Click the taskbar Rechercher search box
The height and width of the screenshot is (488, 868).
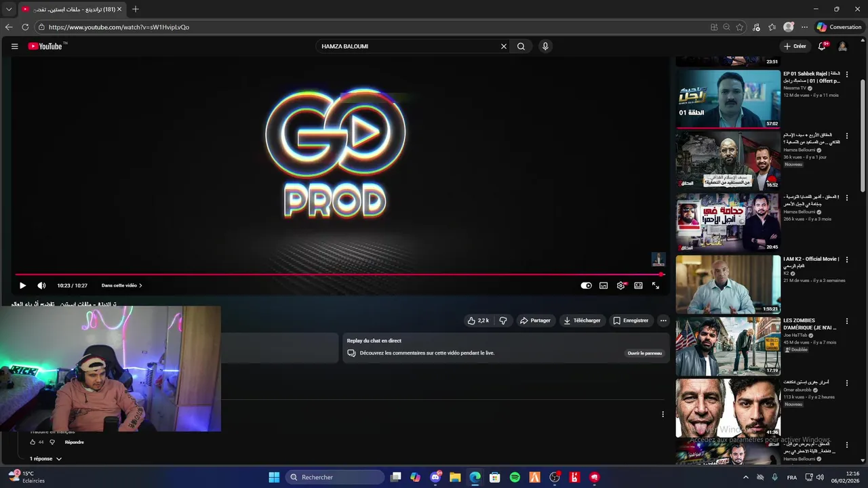[335, 477]
